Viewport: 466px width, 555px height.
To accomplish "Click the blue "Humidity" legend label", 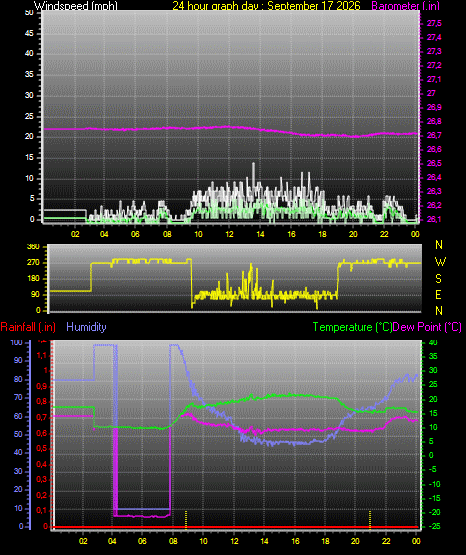I will (x=86, y=327).
